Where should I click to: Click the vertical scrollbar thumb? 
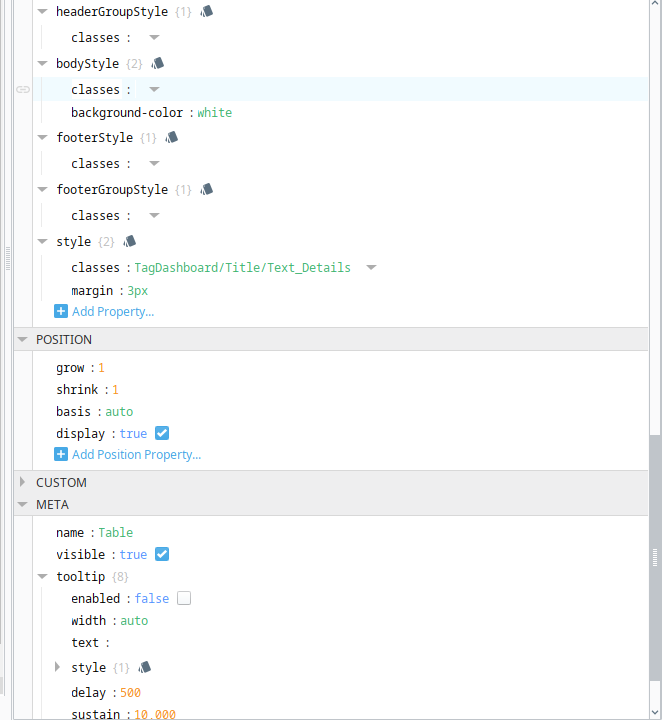point(655,557)
